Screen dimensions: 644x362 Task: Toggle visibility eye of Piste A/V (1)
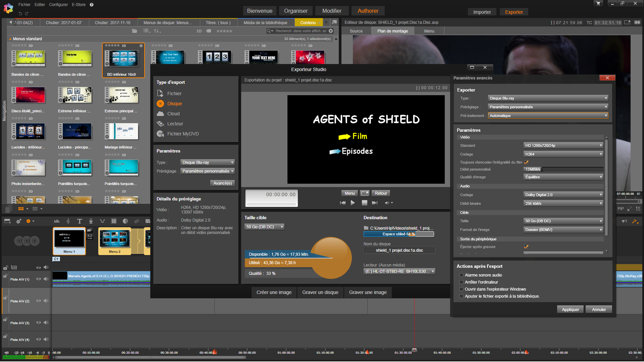(x=39, y=279)
